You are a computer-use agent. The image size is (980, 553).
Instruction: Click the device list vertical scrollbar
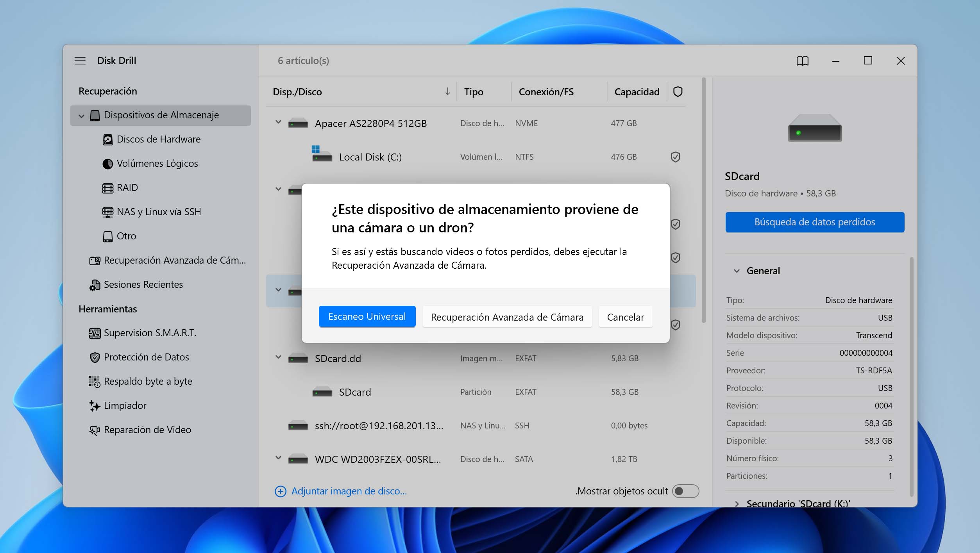703,200
